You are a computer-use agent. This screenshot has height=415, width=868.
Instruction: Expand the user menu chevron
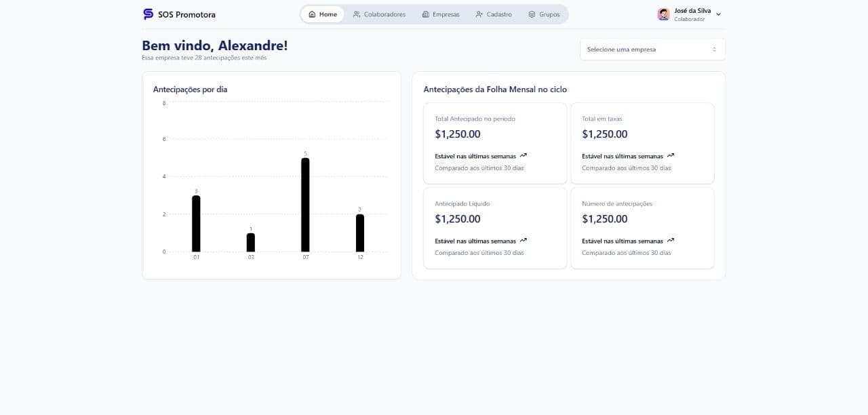(x=718, y=14)
